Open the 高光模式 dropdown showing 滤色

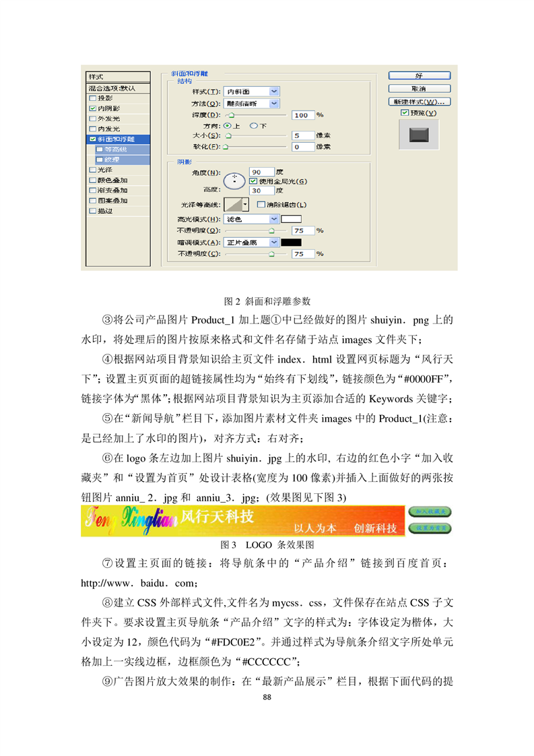point(252,219)
